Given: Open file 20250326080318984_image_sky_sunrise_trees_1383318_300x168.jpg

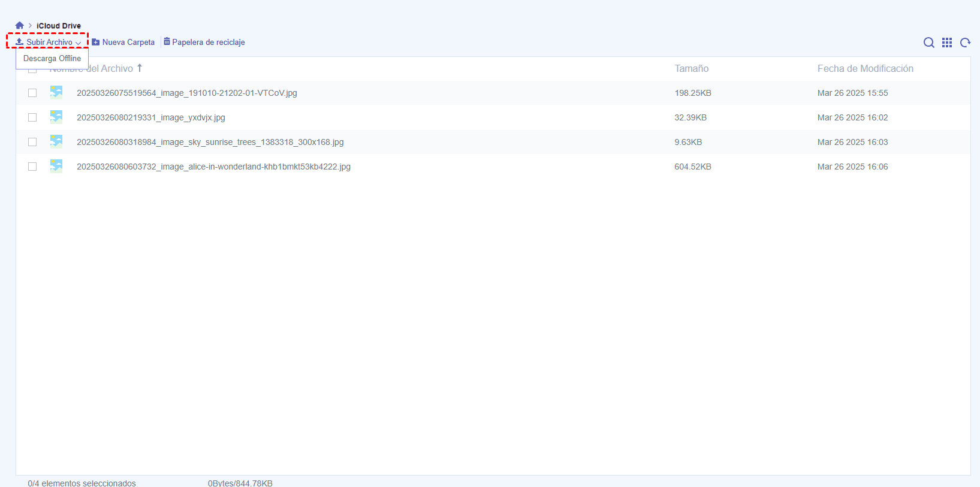Looking at the screenshot, I should (210, 142).
